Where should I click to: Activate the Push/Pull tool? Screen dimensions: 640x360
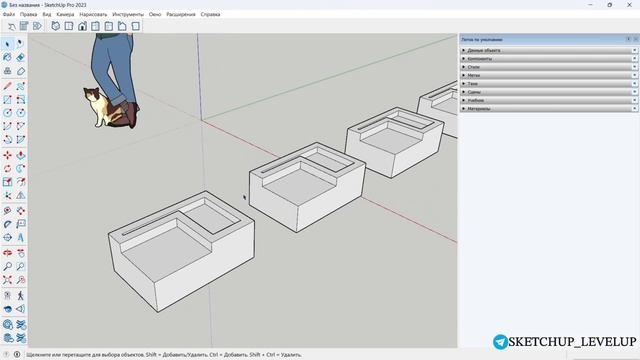[20, 155]
